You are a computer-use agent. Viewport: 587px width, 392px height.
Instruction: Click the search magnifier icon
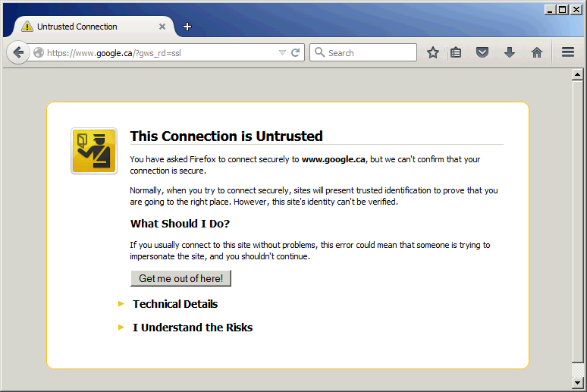319,52
